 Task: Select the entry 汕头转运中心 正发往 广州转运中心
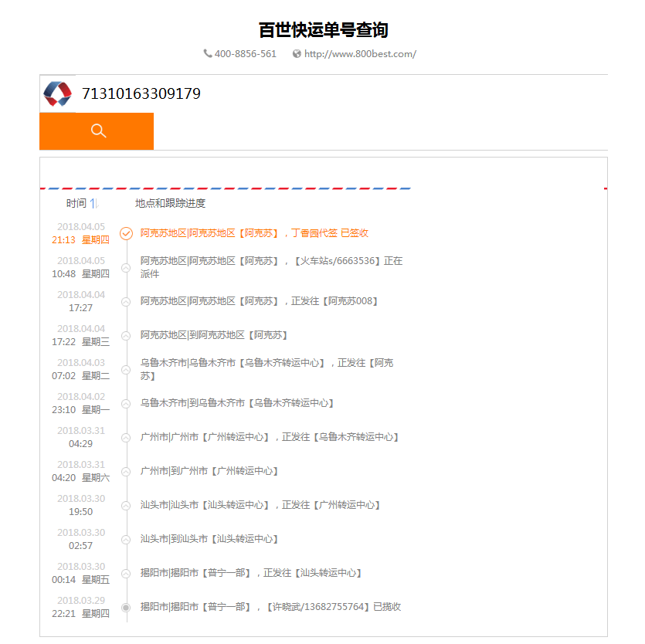point(260,505)
